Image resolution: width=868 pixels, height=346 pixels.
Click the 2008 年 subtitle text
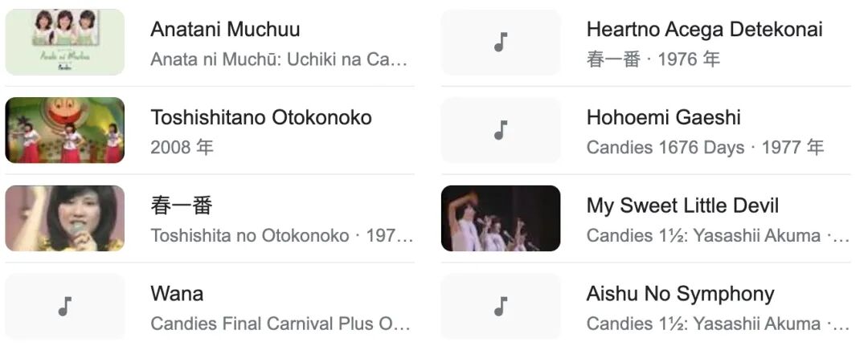click(182, 148)
